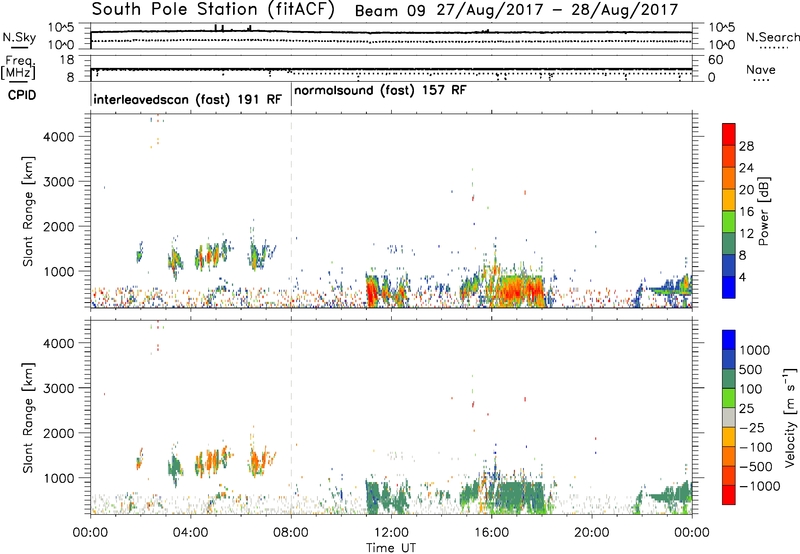Click the 24 label on Power colorbar
800x554 pixels.
pos(746,168)
